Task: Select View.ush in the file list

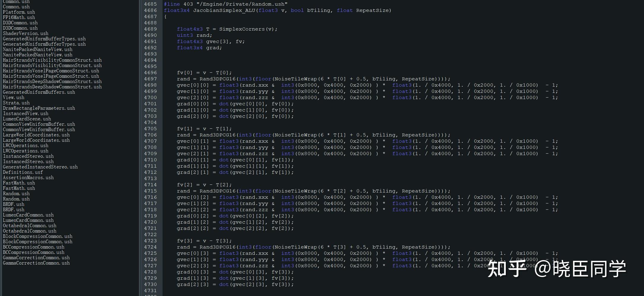Action: [14, 98]
